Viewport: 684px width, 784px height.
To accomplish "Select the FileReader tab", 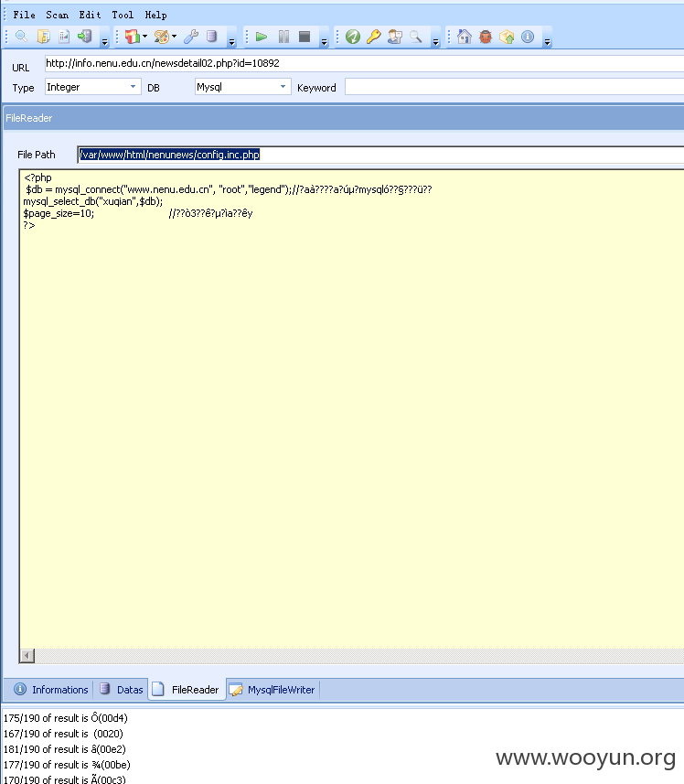I will [187, 690].
